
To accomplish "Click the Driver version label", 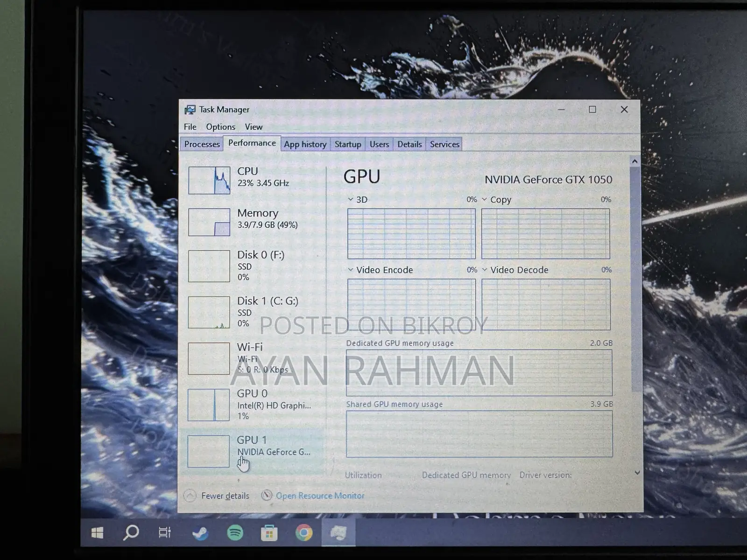I will tap(545, 475).
